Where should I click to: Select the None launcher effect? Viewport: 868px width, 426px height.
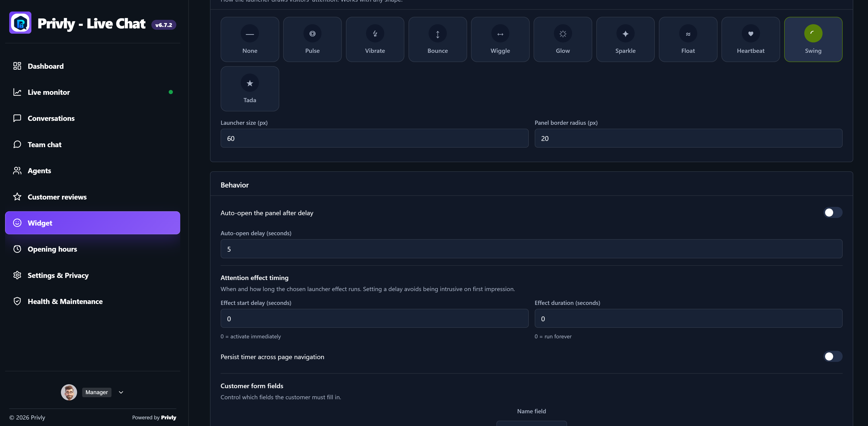pos(250,39)
